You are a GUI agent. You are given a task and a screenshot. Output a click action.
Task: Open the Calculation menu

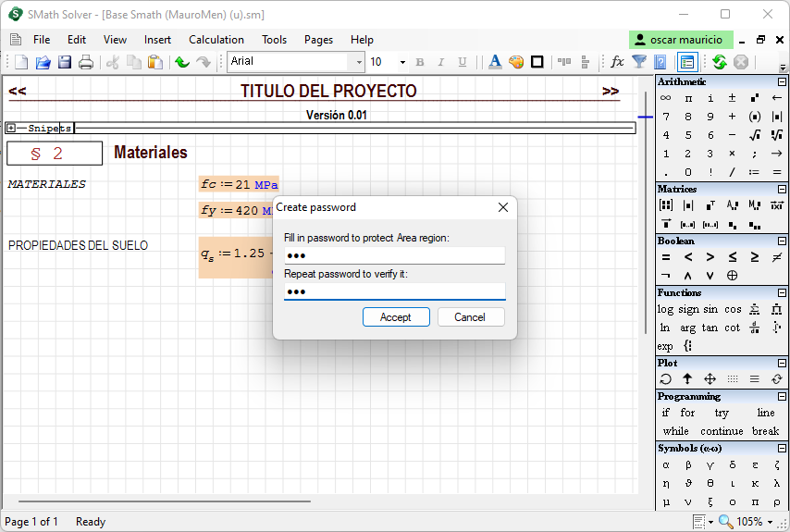pyautogui.click(x=216, y=40)
